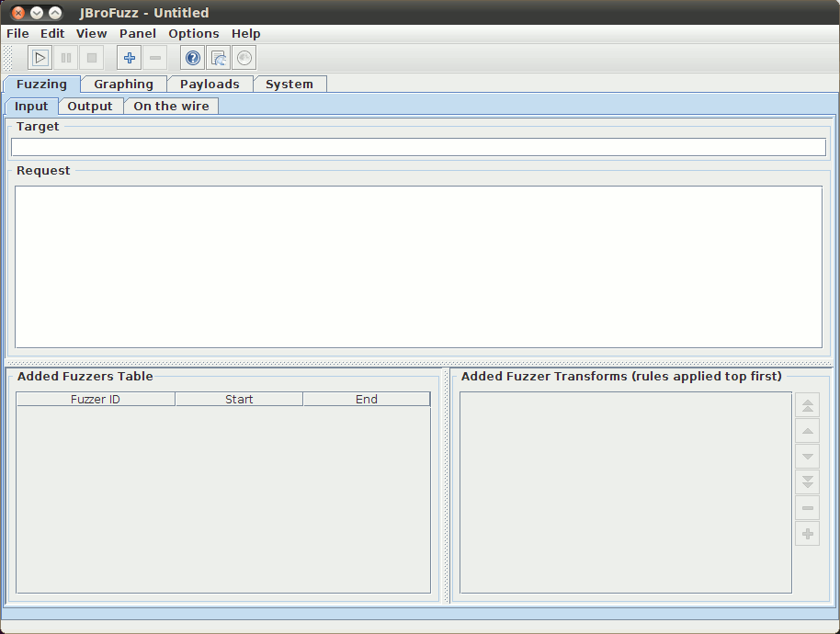This screenshot has height=634, width=840.
Task: Click the greyed round globe toolbar icon
Action: coord(244,58)
